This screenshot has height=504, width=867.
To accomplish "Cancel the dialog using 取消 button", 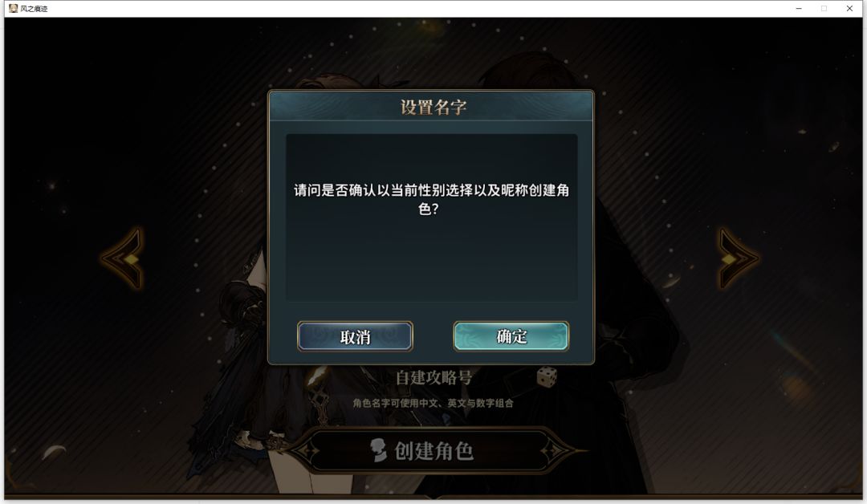I will click(355, 336).
